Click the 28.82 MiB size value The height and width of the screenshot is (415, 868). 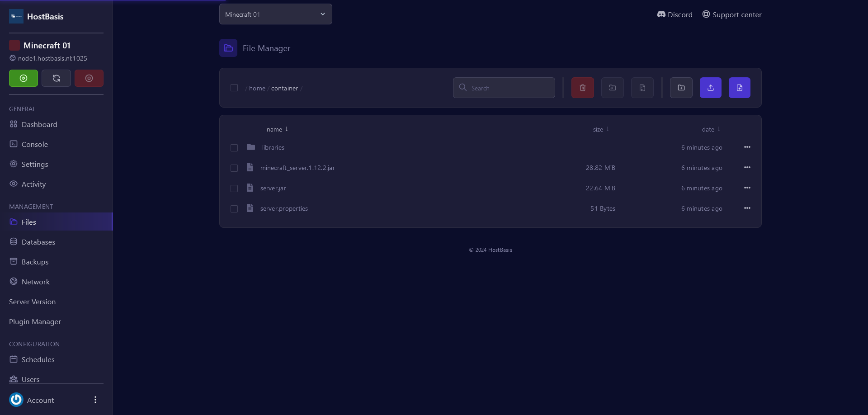pyautogui.click(x=600, y=168)
